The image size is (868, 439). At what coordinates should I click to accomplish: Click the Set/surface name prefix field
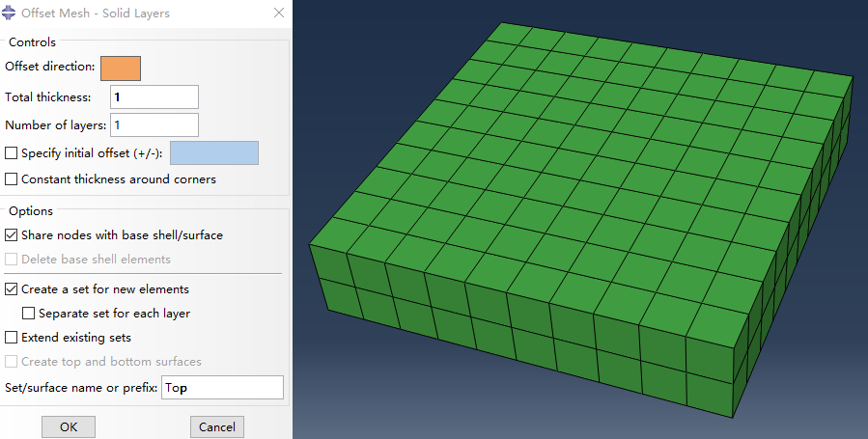tap(222, 388)
